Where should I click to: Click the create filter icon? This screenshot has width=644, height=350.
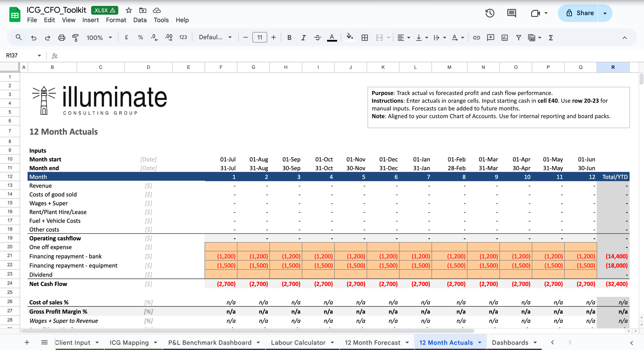518,38
